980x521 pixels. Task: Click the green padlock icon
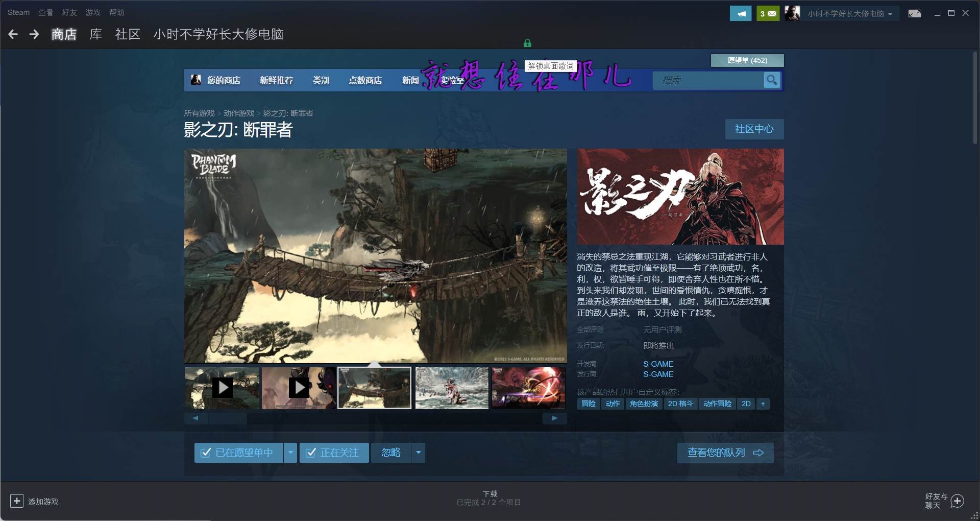527,43
